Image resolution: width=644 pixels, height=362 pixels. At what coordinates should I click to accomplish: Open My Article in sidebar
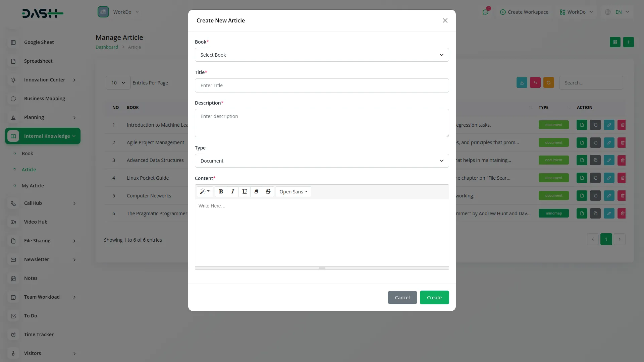pos(33,186)
